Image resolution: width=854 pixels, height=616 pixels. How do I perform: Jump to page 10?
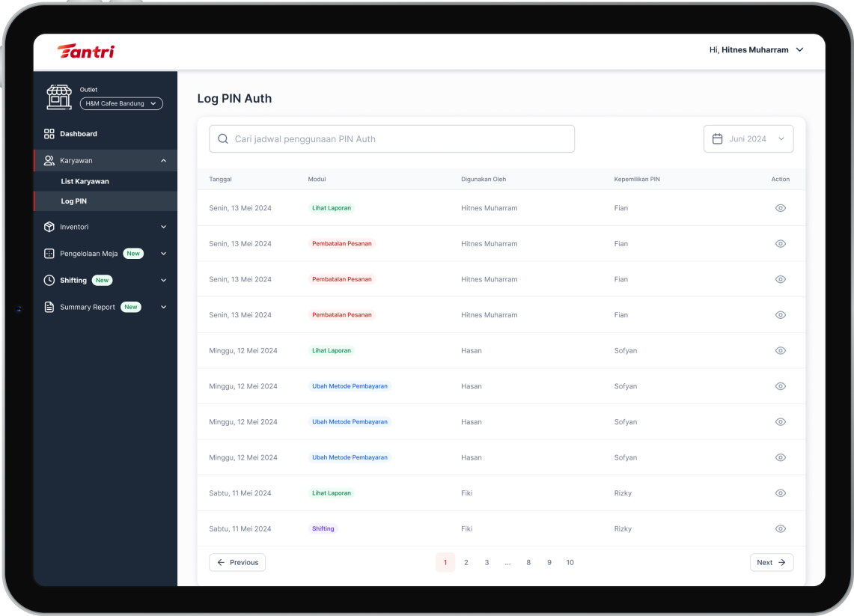[570, 562]
